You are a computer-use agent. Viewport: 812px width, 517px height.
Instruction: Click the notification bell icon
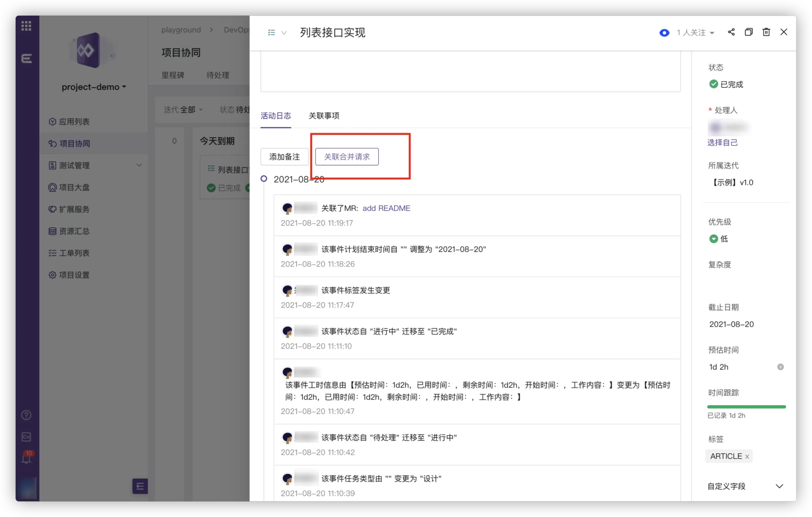tap(26, 459)
